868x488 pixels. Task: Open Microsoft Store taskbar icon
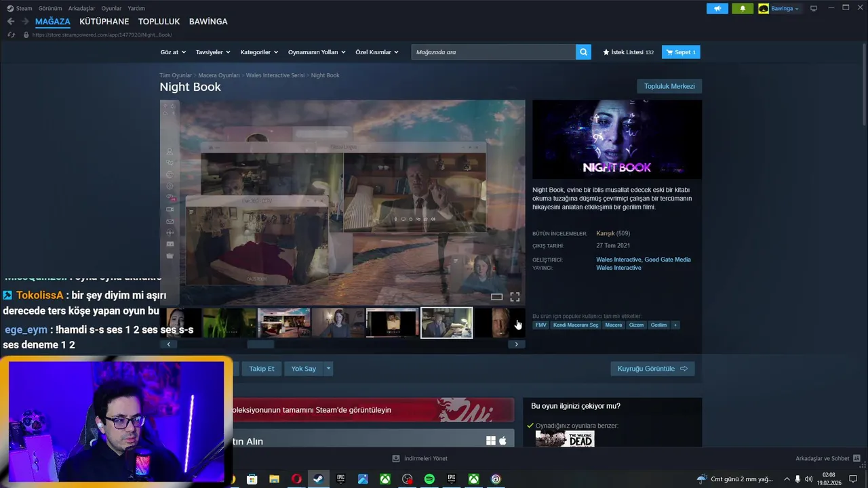pos(252,479)
